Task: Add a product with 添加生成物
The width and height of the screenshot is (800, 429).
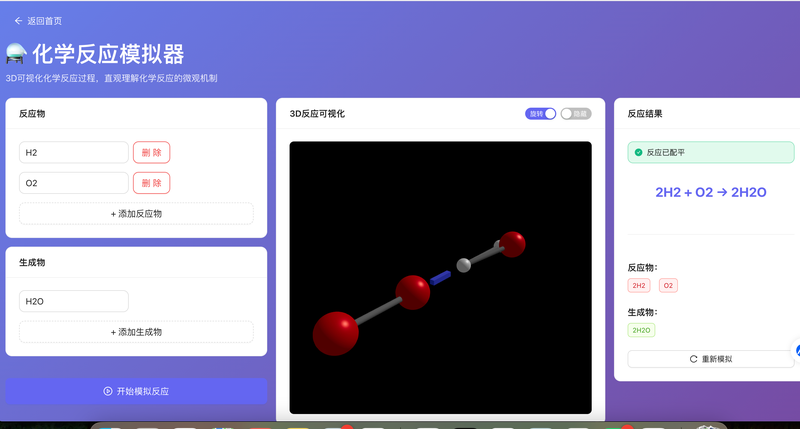Action: pos(136,332)
